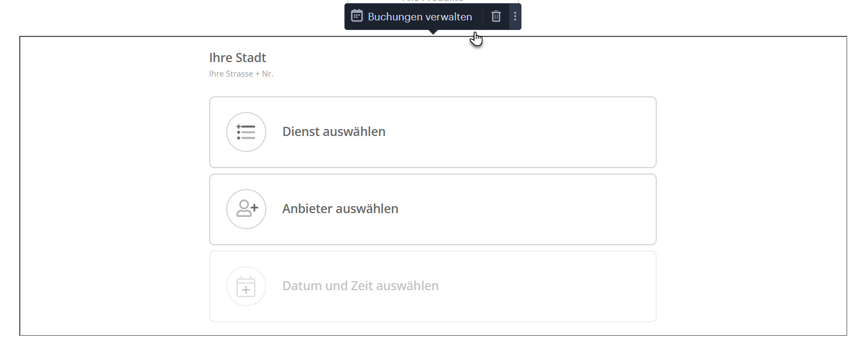Click the Datum und Zeit auswählen text

tap(360, 286)
